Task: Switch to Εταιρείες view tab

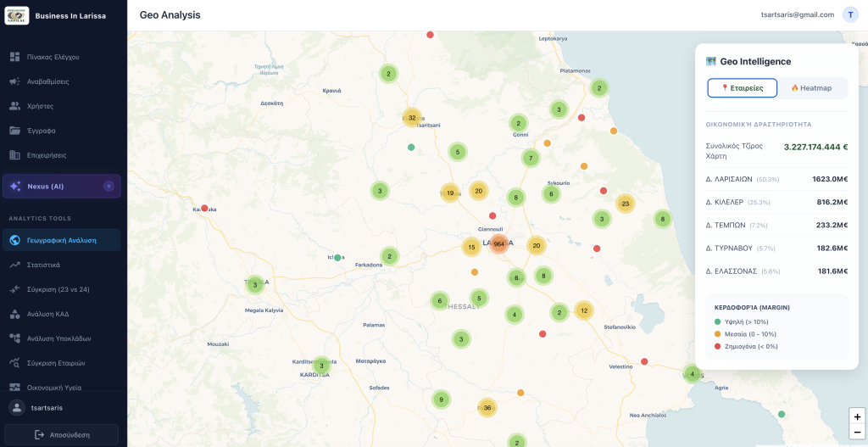Action: [x=743, y=87]
